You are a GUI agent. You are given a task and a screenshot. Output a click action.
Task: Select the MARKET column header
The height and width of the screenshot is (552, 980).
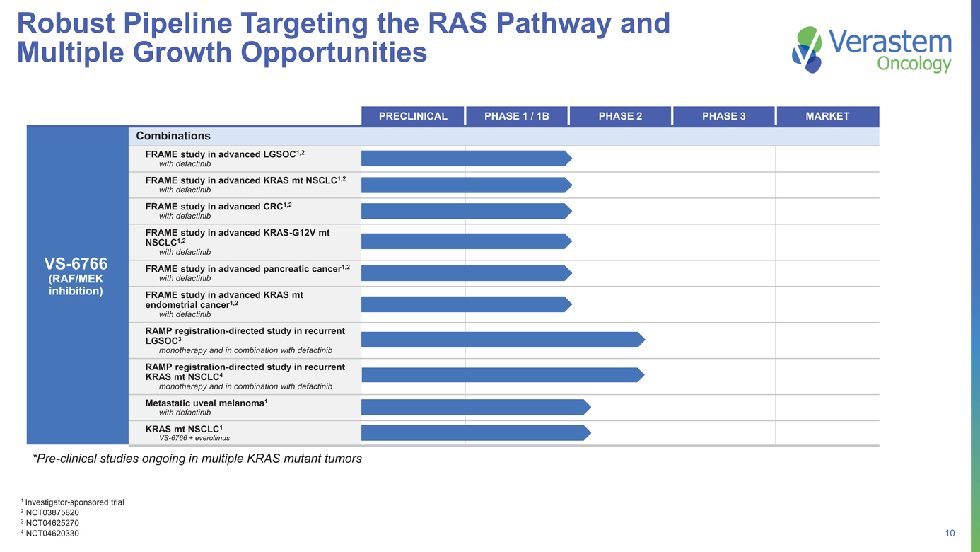coord(827,116)
